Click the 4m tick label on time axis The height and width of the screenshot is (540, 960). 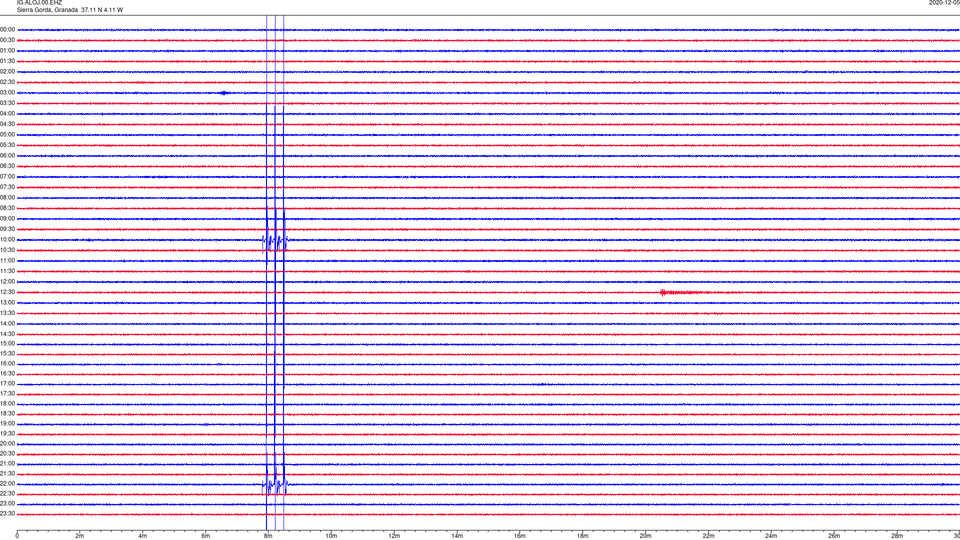click(x=143, y=536)
